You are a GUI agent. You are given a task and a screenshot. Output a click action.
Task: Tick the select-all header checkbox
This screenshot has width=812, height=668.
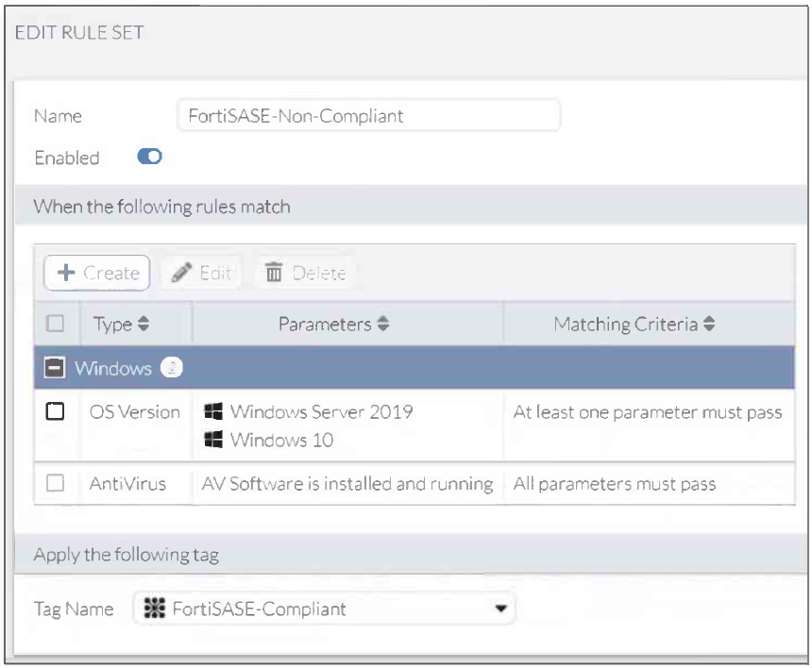(x=55, y=325)
